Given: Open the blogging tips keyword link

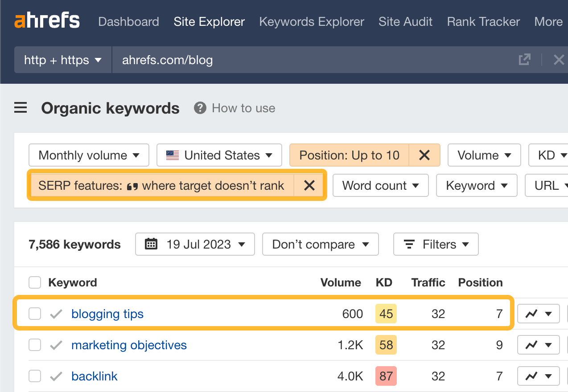Looking at the screenshot, I should coord(107,314).
